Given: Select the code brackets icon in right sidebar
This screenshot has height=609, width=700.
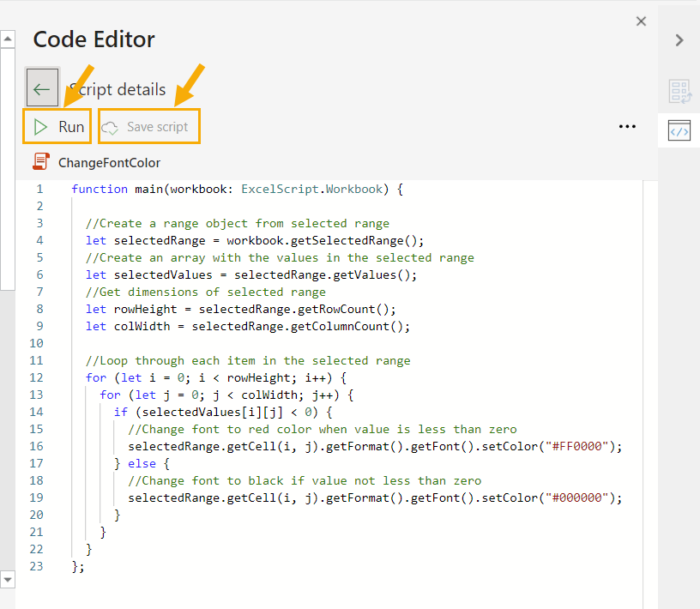Looking at the screenshot, I should (679, 131).
